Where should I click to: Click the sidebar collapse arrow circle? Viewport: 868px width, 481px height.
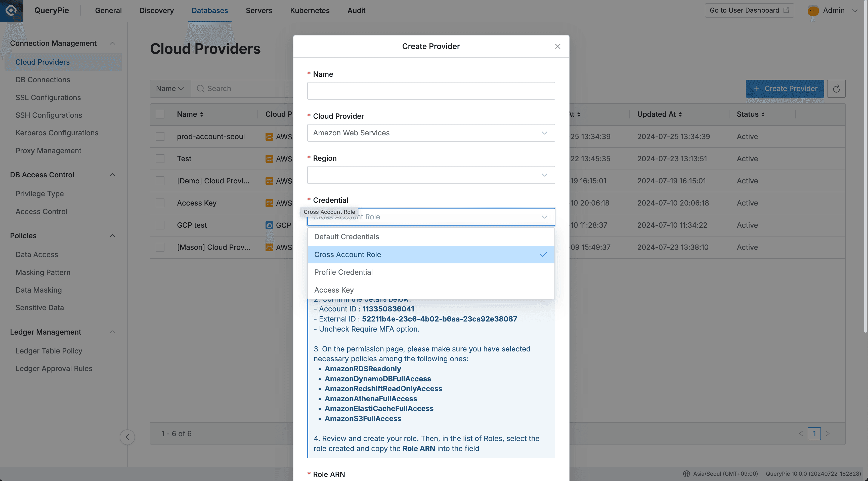pos(127,437)
